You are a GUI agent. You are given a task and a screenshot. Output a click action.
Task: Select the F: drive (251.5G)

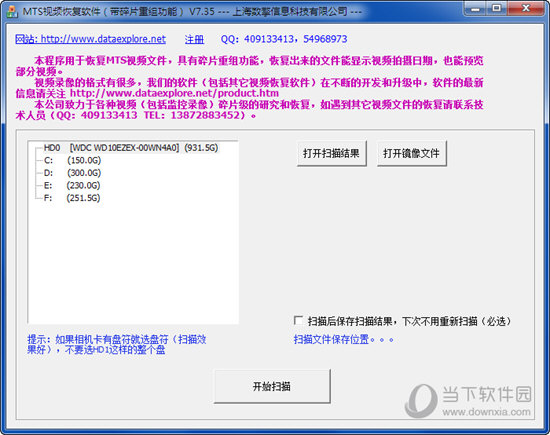click(72, 198)
